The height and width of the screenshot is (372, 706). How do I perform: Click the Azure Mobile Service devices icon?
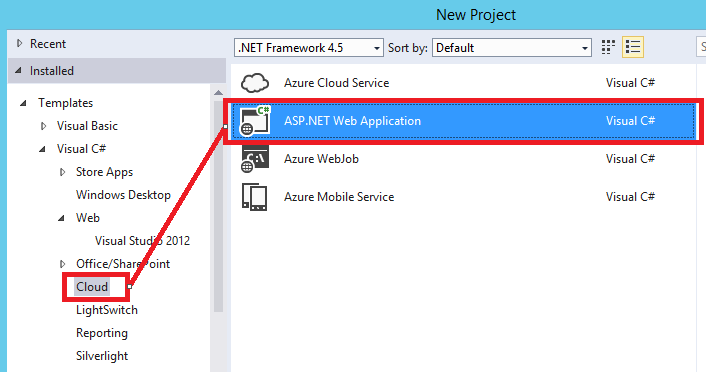pos(255,197)
